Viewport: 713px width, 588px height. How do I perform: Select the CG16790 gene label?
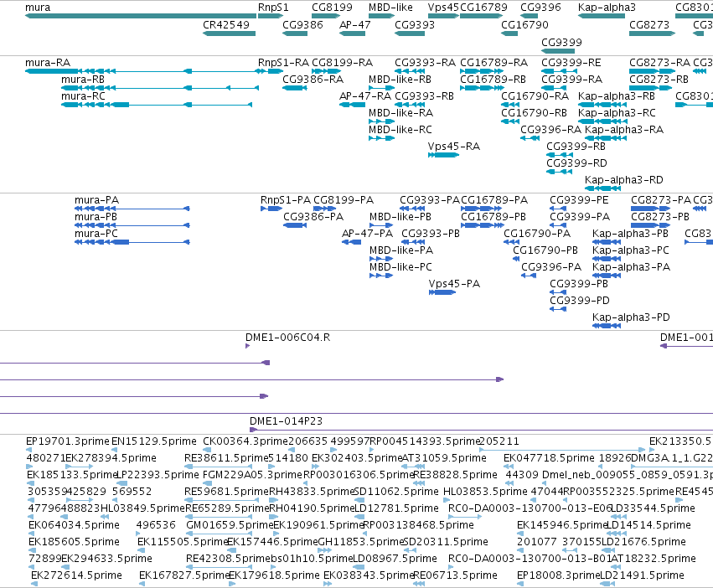coord(524,24)
